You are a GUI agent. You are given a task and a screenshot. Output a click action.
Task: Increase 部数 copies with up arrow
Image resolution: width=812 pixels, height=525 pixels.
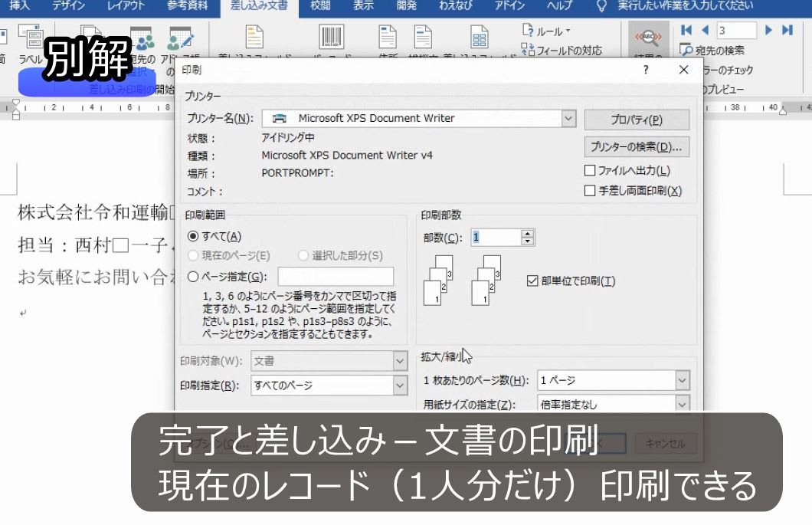[527, 233]
